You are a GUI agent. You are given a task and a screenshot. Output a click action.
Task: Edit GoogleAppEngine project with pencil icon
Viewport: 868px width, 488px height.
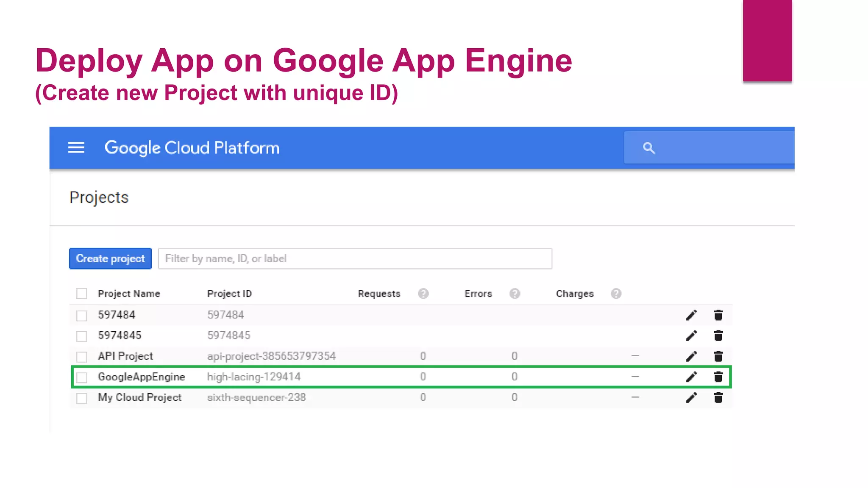click(691, 377)
